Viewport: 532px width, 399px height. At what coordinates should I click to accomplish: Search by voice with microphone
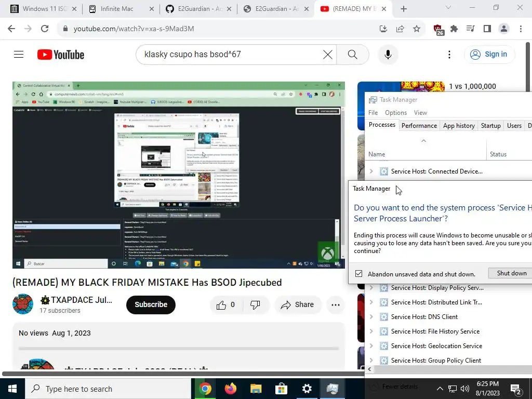click(x=388, y=54)
